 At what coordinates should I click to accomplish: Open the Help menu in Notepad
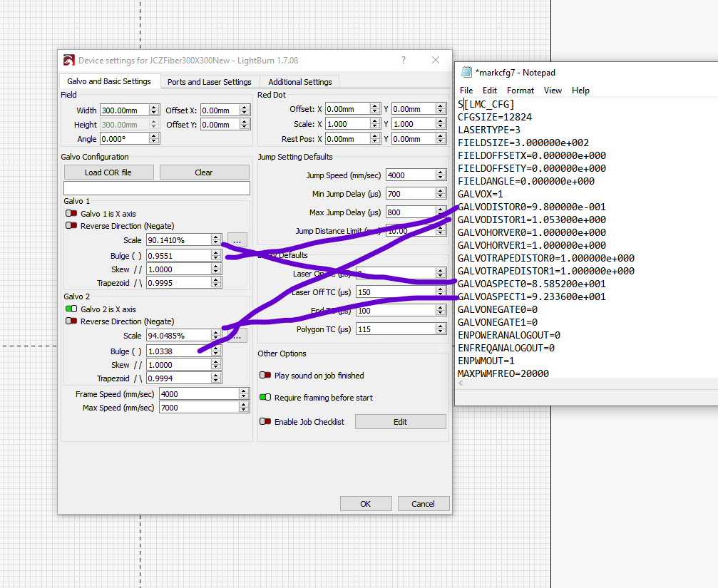point(580,90)
